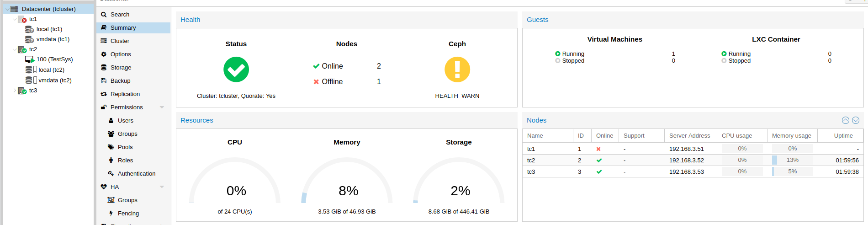The image size is (868, 225).
Task: Click the Search magnifier icon
Action: pyautogui.click(x=104, y=15)
